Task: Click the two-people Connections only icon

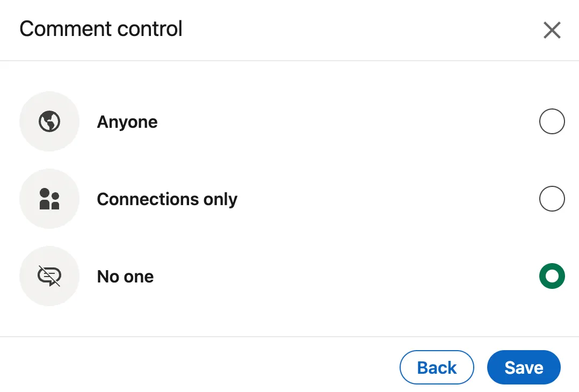Action: click(49, 199)
